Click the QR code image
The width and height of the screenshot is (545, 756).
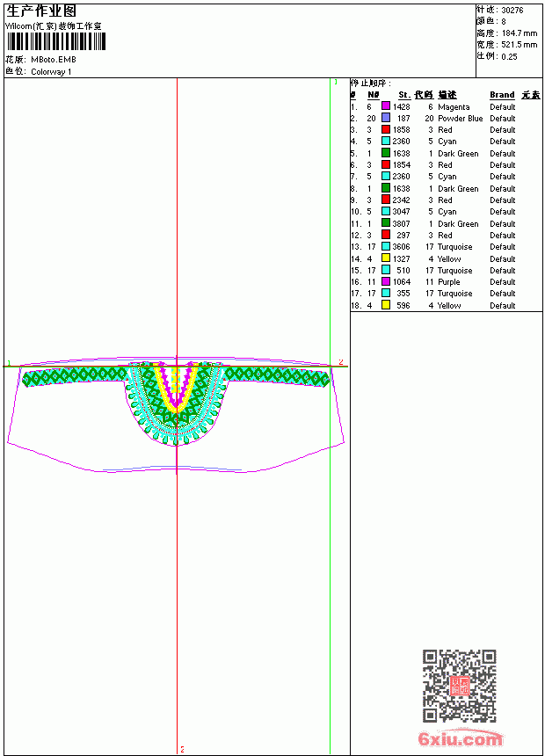460,686
